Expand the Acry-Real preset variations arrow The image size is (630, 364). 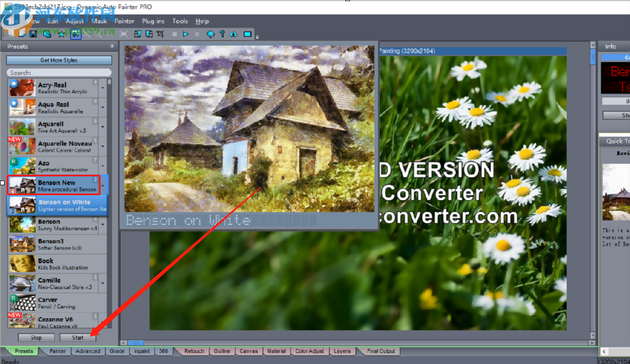pos(103,88)
